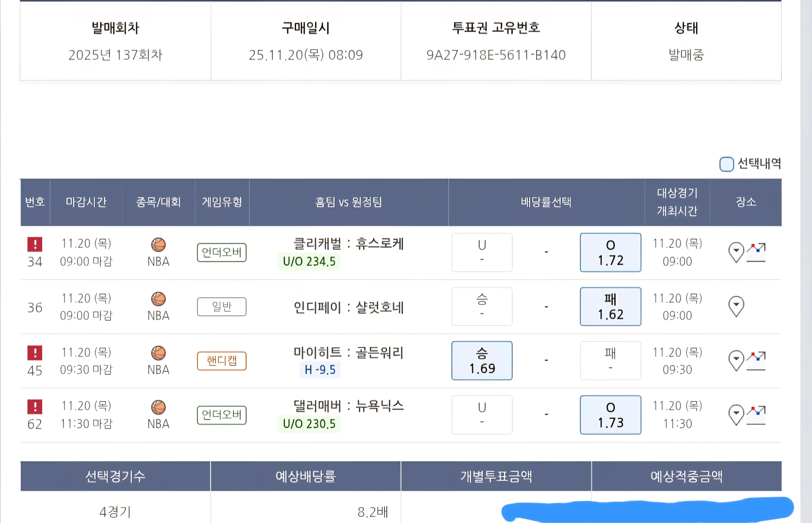
Task: Expand the venue dropdown for game 62
Action: [736, 415]
